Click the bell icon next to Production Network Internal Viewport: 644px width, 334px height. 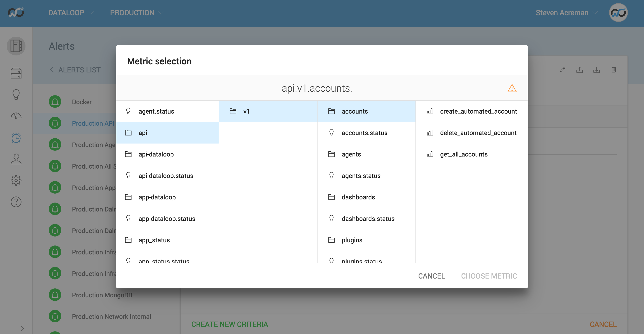point(55,317)
